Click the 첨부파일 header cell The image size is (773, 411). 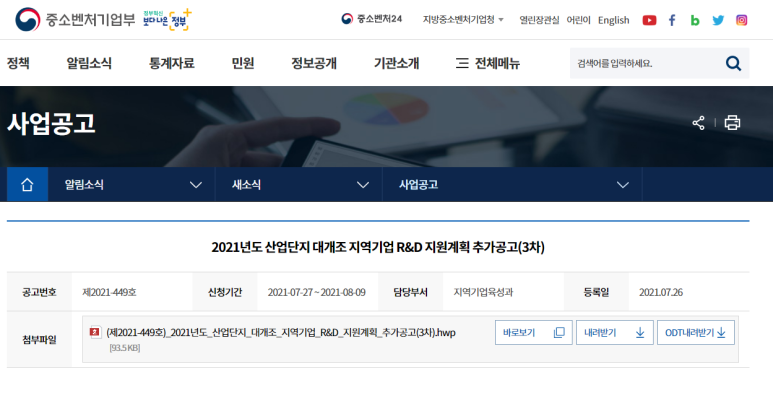click(39, 340)
